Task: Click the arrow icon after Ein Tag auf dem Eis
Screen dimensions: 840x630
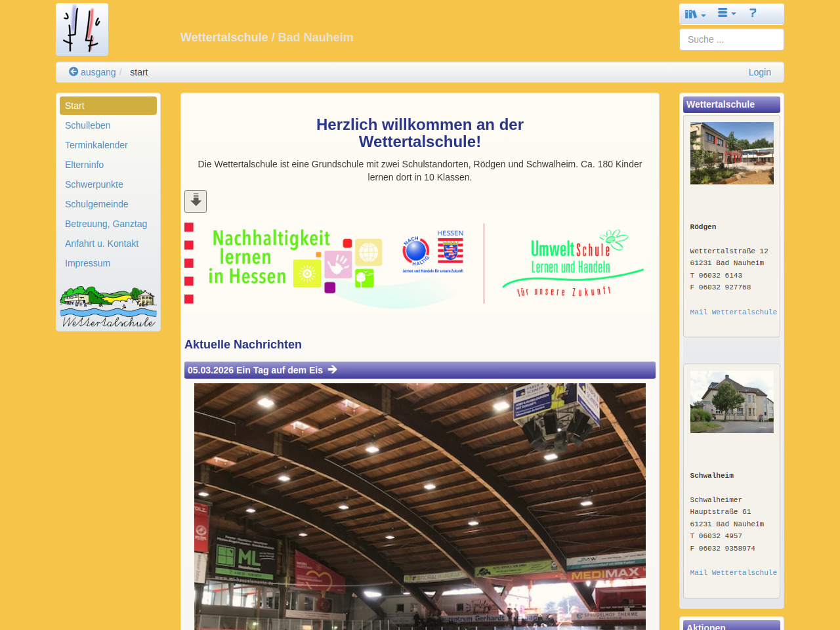Action: pyautogui.click(x=333, y=369)
